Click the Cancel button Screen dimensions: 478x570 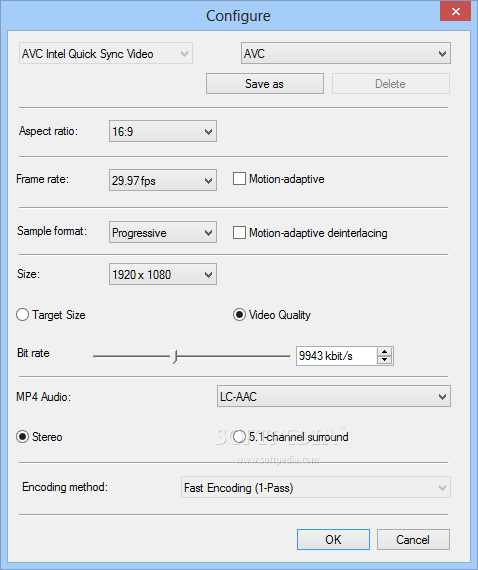point(413,539)
